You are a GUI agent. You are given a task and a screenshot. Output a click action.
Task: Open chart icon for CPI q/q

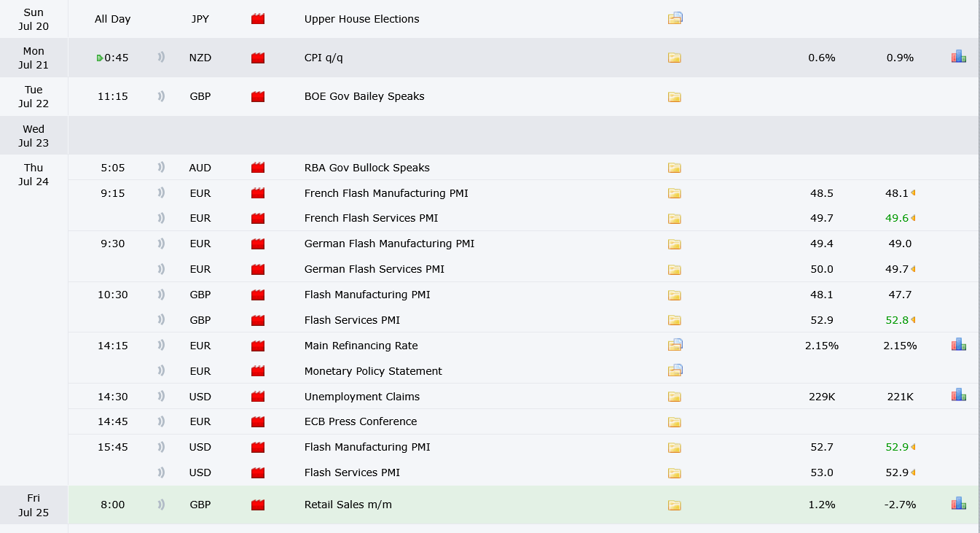click(x=959, y=57)
